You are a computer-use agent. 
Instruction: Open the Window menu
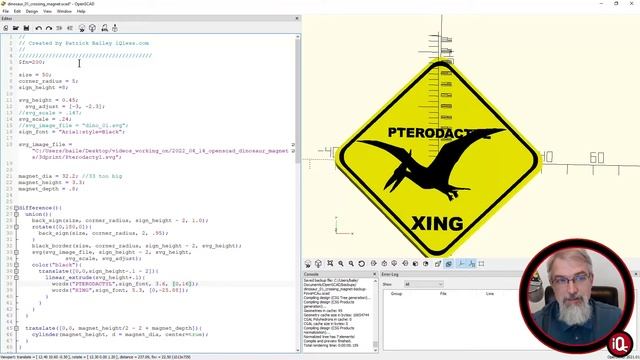coord(64,11)
